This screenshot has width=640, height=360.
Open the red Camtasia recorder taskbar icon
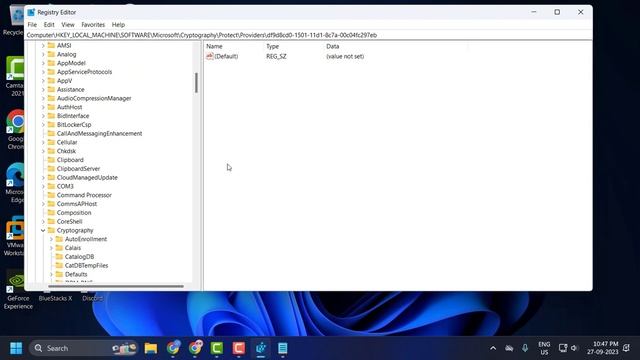point(239,348)
